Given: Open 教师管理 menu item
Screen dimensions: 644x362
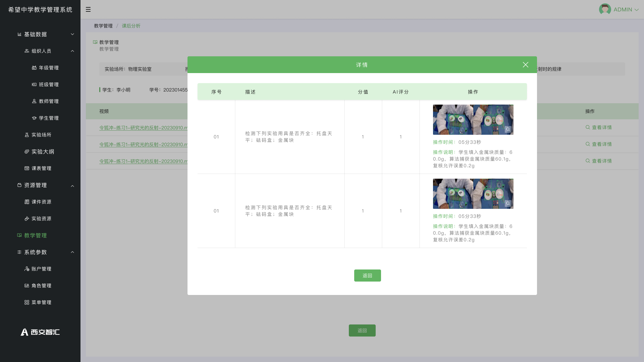Looking at the screenshot, I should tap(49, 101).
